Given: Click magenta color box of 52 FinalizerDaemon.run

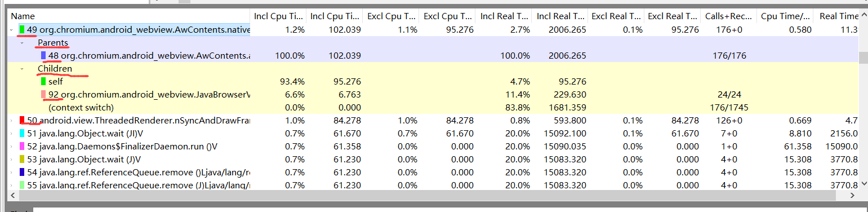Looking at the screenshot, I should click(x=21, y=147).
